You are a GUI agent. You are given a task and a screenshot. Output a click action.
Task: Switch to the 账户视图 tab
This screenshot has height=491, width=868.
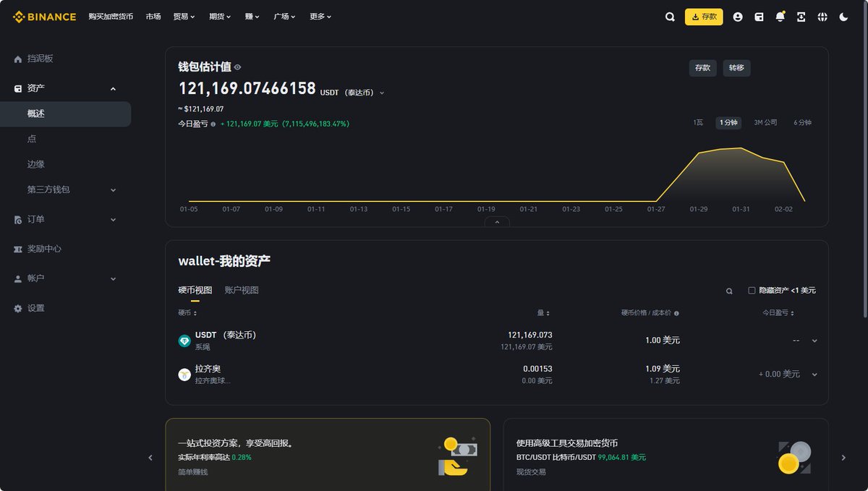(x=242, y=290)
